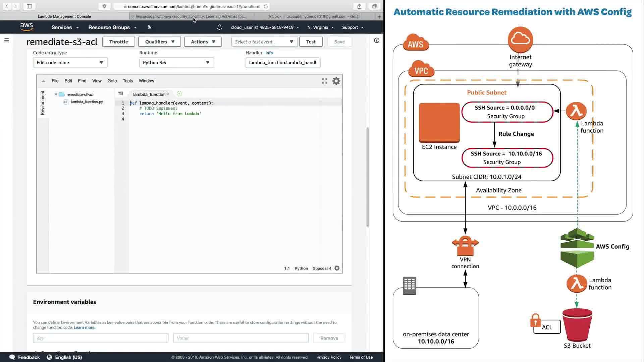Collapse the remediate-s3-acl folder tree

(56, 95)
